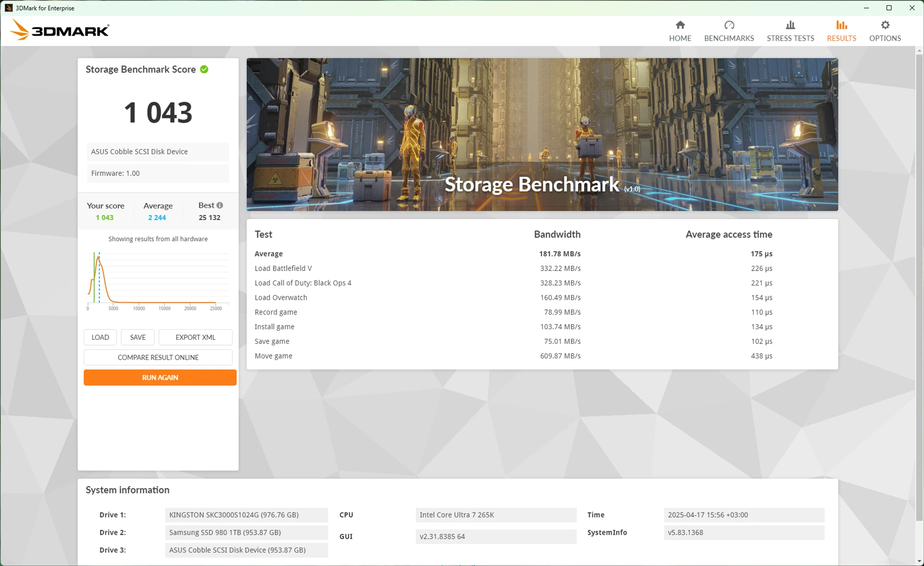Click the 3DMark title bar app icon
924x566 pixels.
[x=8, y=8]
